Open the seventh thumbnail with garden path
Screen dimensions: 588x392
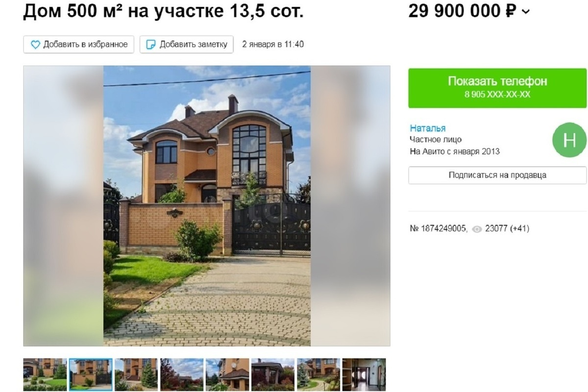(318, 375)
